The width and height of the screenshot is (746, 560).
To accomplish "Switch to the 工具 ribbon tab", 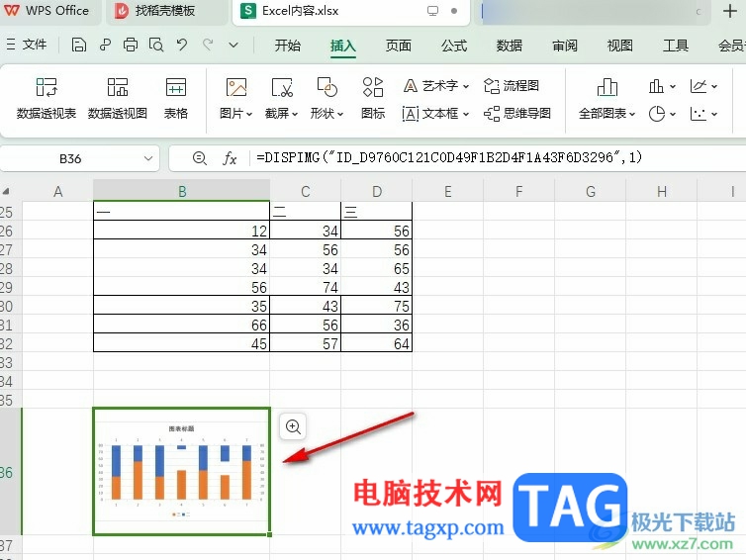I will [676, 46].
